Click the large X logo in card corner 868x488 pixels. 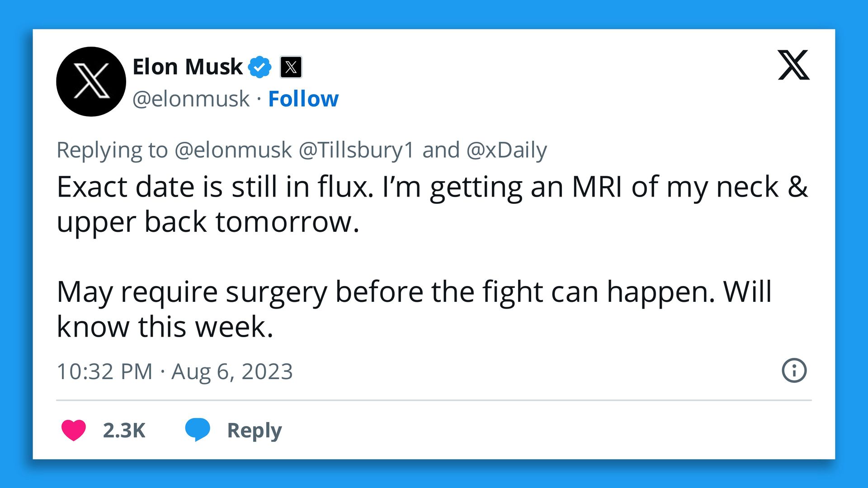793,65
